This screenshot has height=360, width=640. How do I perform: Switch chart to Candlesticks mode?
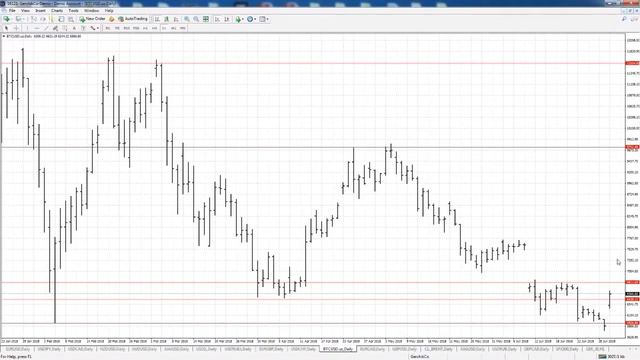(x=166, y=19)
